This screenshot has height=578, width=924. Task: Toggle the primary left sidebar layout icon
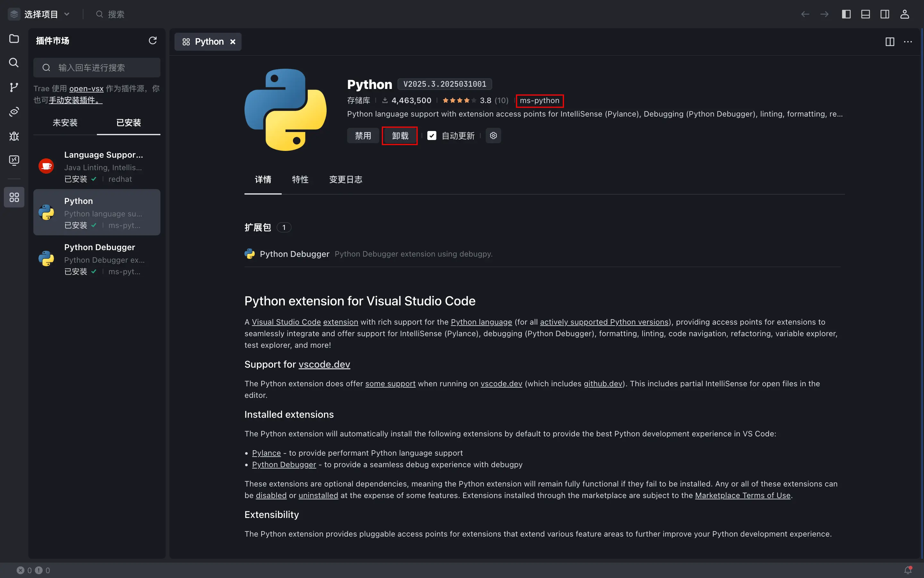[x=846, y=14]
